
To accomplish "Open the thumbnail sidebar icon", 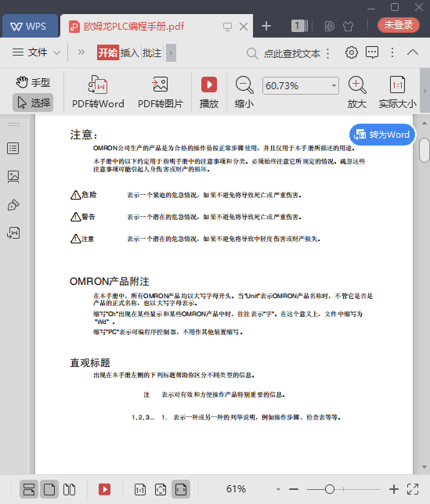I will 13,176.
